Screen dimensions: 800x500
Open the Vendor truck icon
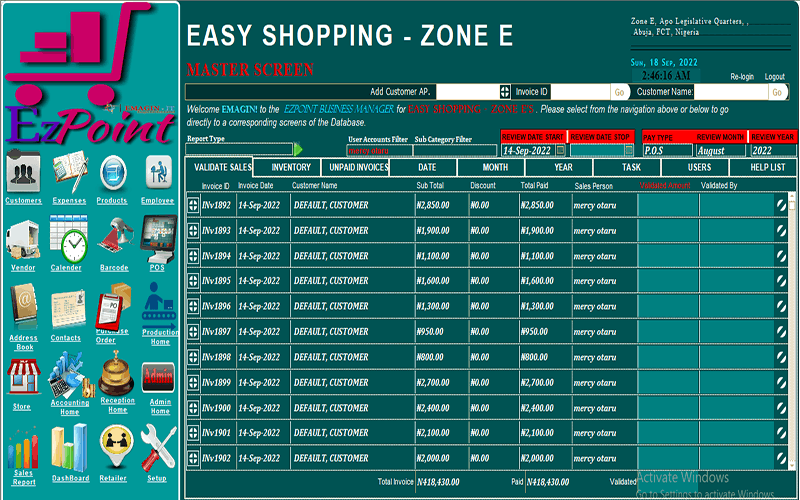click(23, 240)
